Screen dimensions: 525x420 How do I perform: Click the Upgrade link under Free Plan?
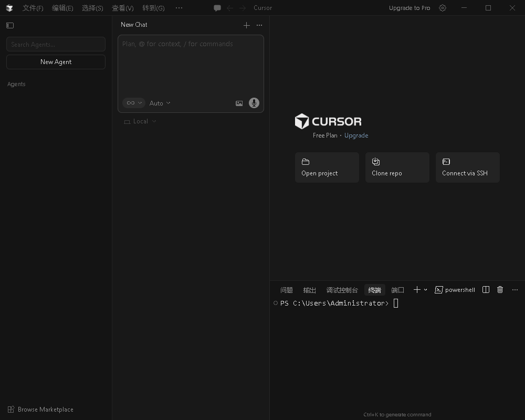click(x=356, y=135)
